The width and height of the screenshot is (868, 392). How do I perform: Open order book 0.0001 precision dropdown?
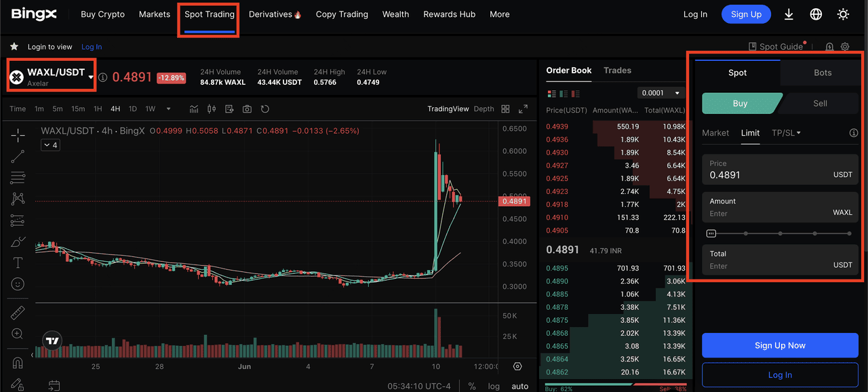[x=661, y=93]
